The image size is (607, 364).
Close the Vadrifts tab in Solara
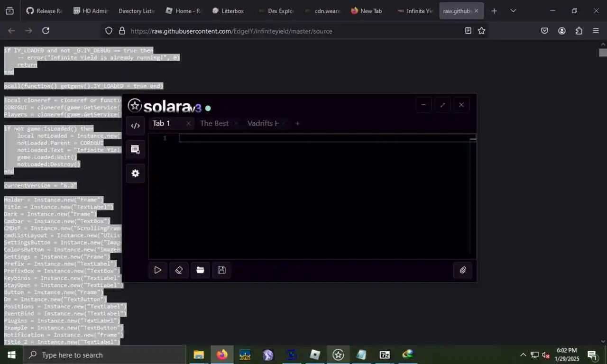point(285,124)
